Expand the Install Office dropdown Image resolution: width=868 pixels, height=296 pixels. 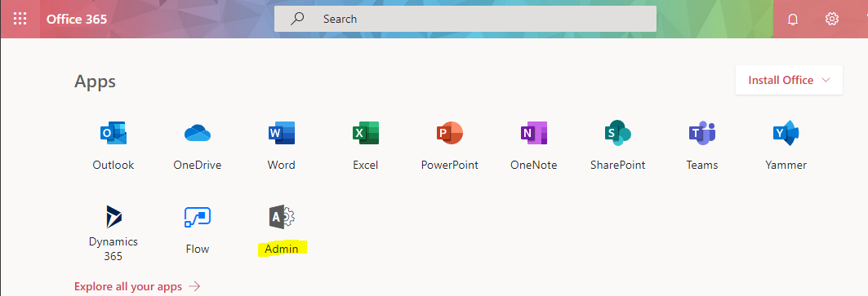pyautogui.click(x=789, y=80)
